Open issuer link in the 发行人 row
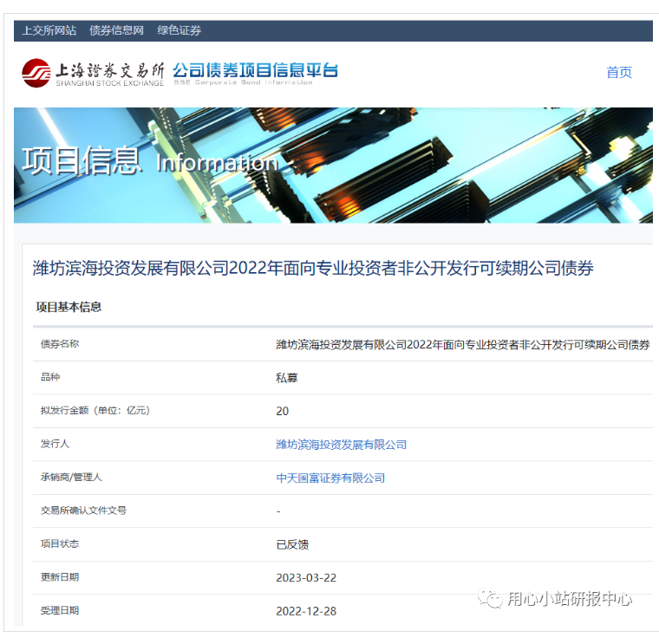This screenshot has width=659, height=644. click(341, 445)
